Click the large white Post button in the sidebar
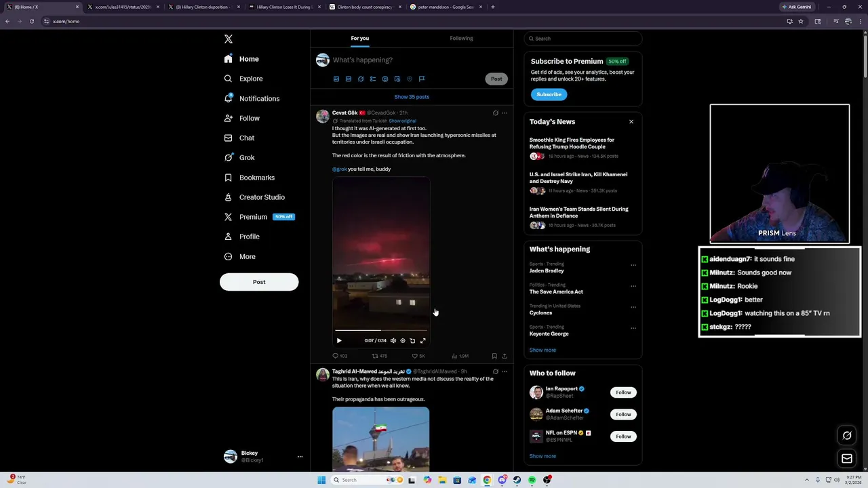 click(x=259, y=282)
